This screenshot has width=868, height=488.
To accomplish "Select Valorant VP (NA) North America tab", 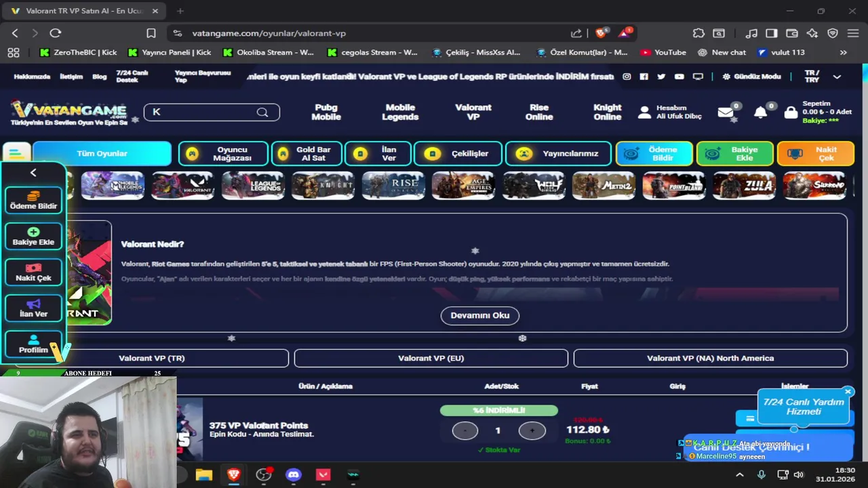I will point(710,358).
